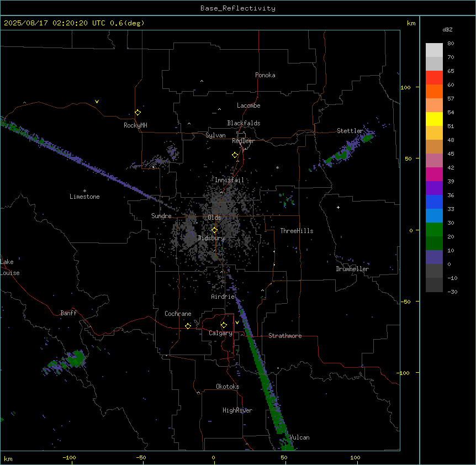Pick the brown 45-48 dBZ legend band
The height and width of the screenshot is (465, 476).
click(434, 146)
